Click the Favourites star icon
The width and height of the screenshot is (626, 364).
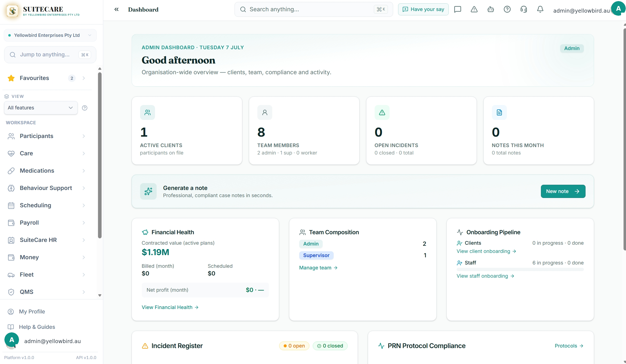[11, 78]
